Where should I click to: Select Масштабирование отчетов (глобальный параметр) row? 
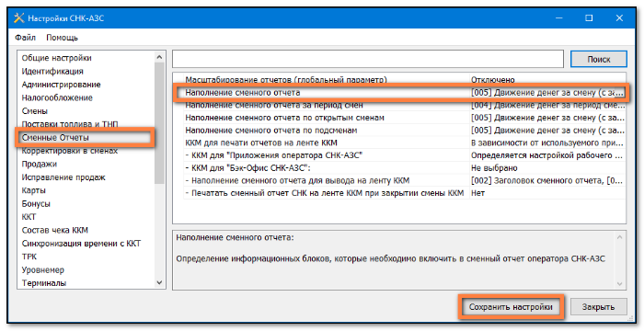[405, 80]
